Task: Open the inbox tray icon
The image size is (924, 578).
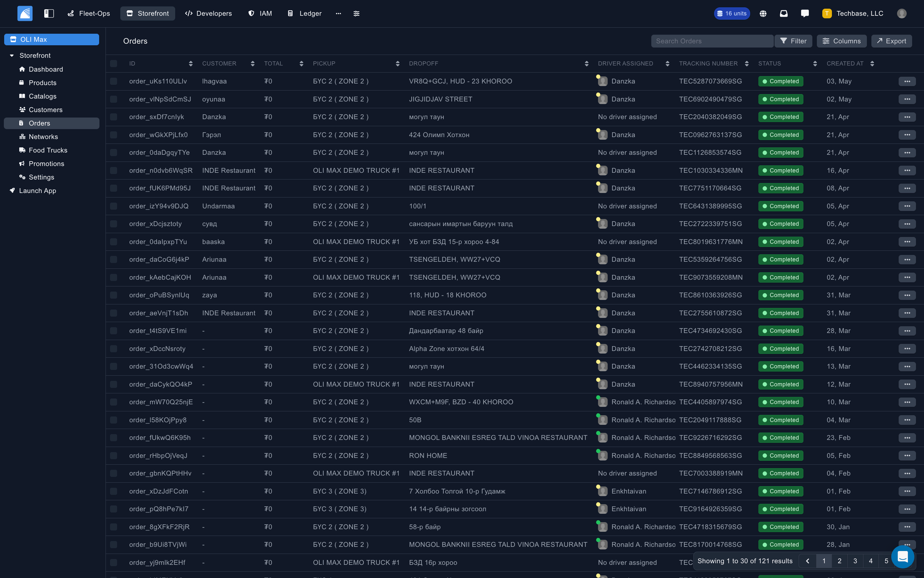Action: coord(783,13)
